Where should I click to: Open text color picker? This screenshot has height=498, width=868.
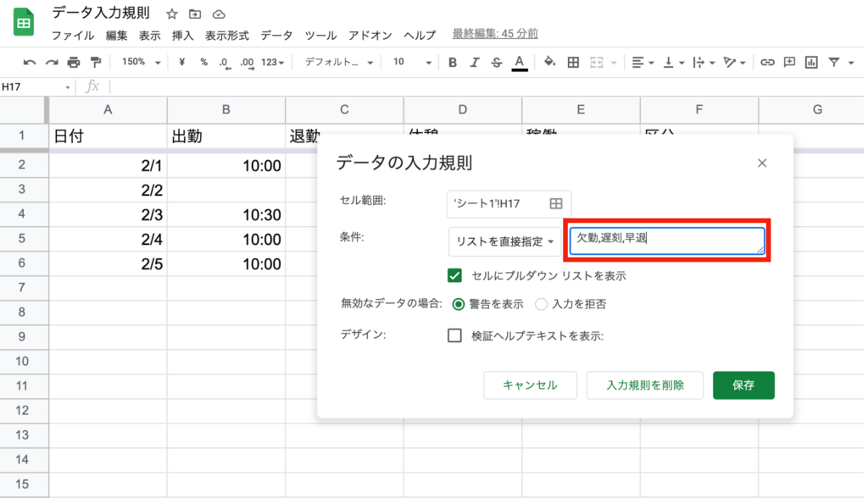pyautogui.click(x=520, y=63)
